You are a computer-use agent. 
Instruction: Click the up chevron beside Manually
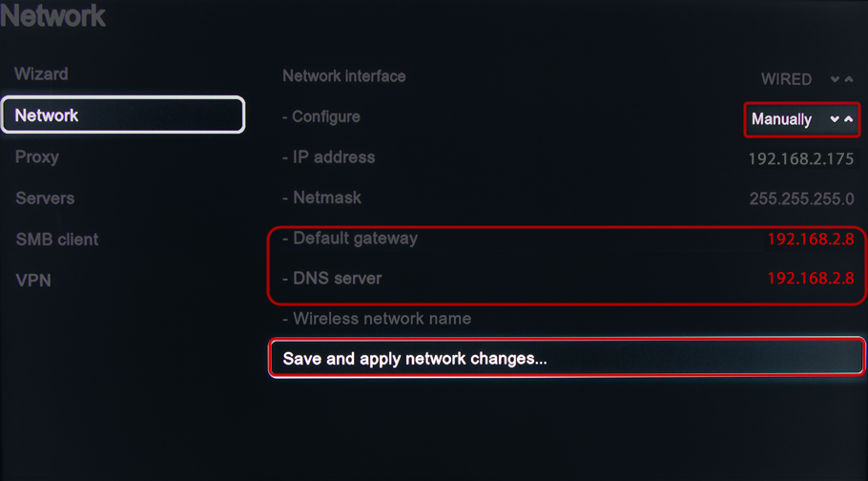coord(848,119)
